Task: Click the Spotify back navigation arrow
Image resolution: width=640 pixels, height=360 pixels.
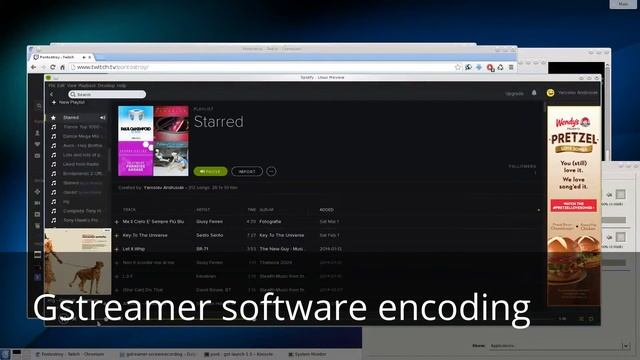Action: pyautogui.click(x=52, y=94)
